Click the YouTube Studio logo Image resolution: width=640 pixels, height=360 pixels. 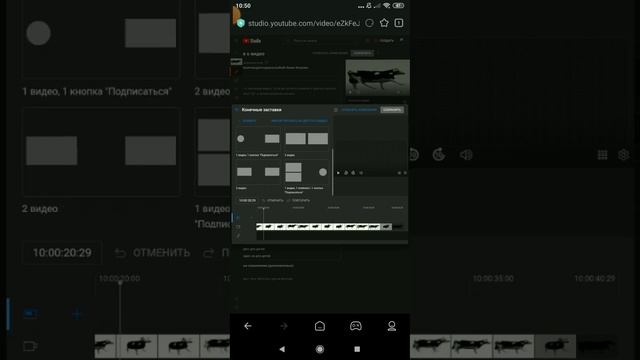pyautogui.click(x=252, y=41)
